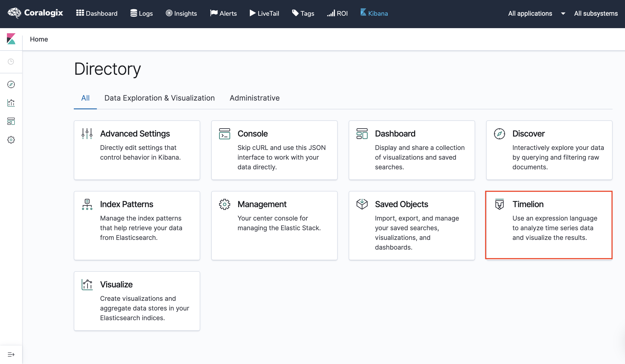Open the Visualize card title
This screenshot has height=364, width=625.
pyautogui.click(x=116, y=284)
